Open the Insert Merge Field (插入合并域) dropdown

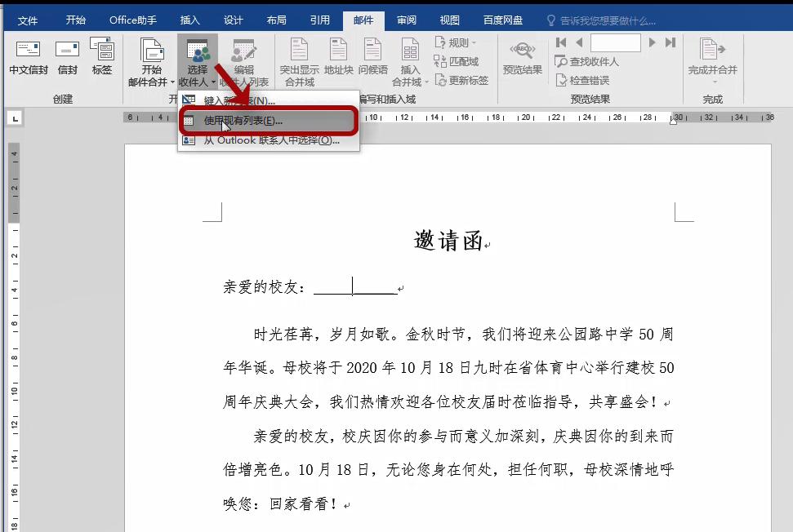411,64
